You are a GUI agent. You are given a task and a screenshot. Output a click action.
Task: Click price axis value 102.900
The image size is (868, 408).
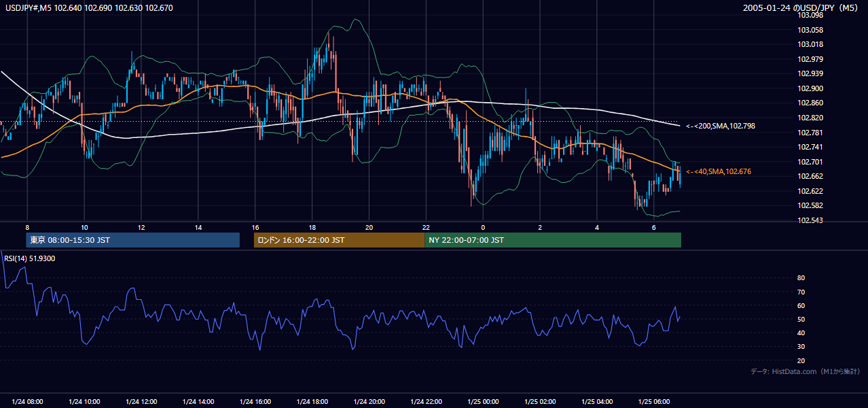(x=810, y=88)
